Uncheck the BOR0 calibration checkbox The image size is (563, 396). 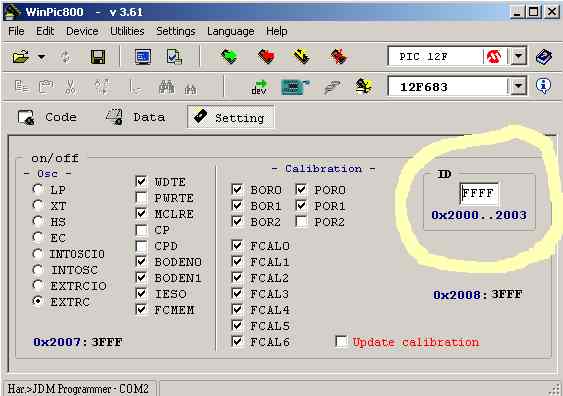(x=237, y=189)
